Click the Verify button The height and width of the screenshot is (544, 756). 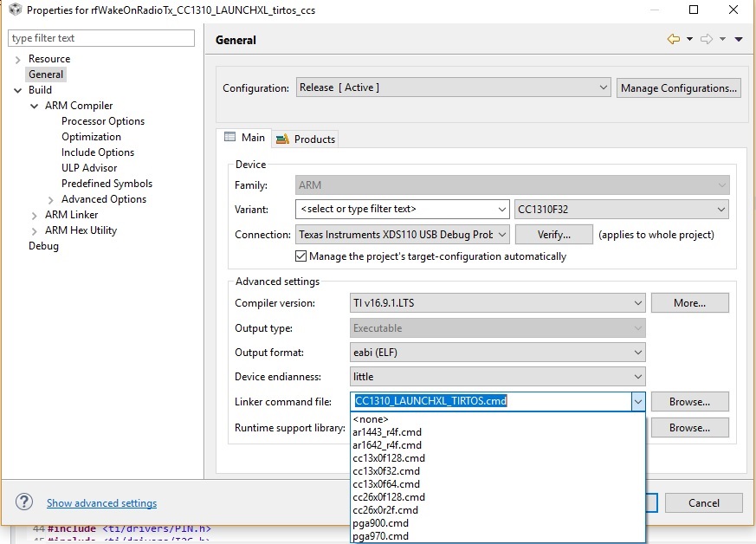click(x=554, y=235)
